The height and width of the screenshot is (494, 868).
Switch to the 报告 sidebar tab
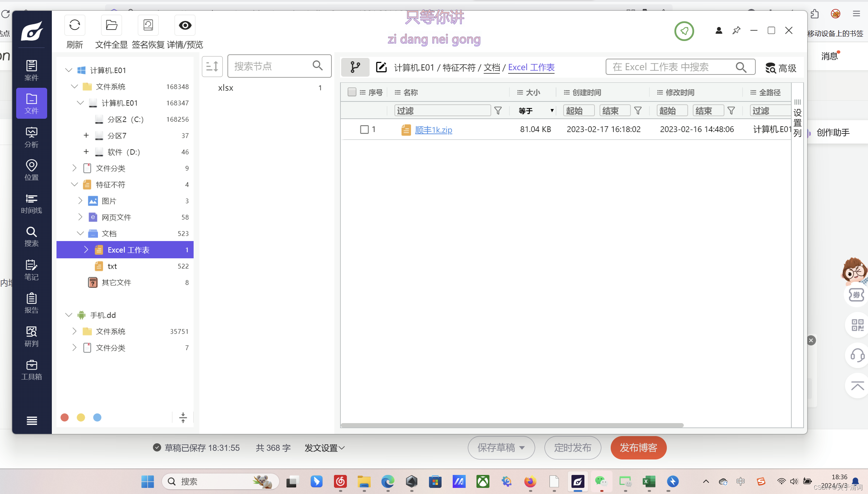click(x=31, y=303)
